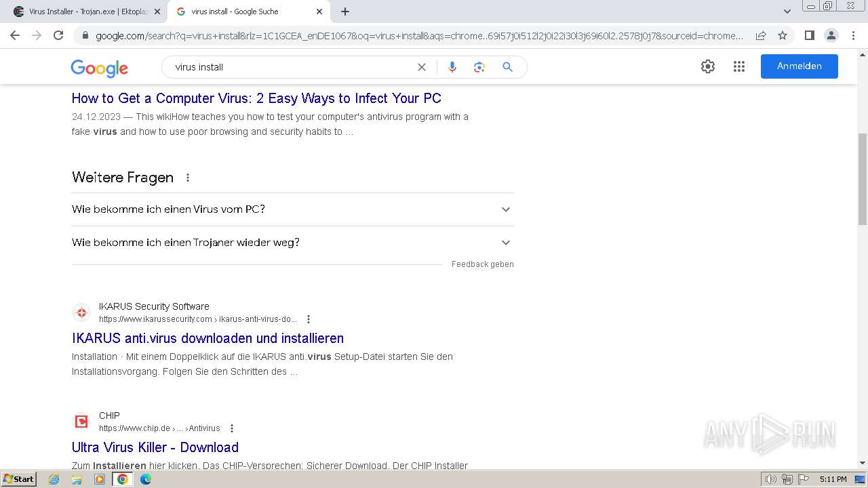Click into the search field containing 'virus install'

(x=292, y=67)
